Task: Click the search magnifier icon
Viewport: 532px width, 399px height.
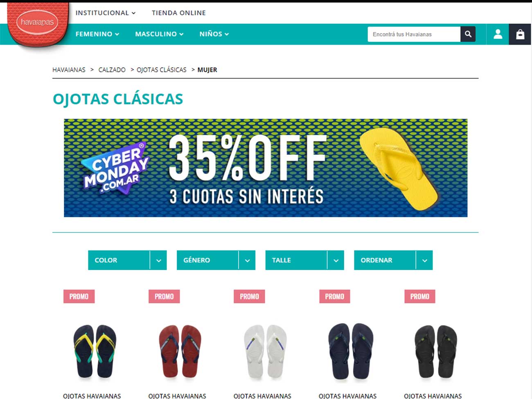Action: 468,34
